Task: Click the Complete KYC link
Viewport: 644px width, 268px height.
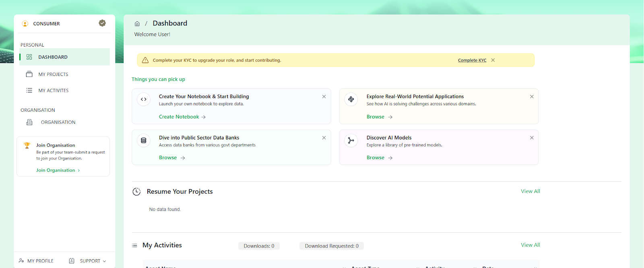Action: pyautogui.click(x=472, y=60)
